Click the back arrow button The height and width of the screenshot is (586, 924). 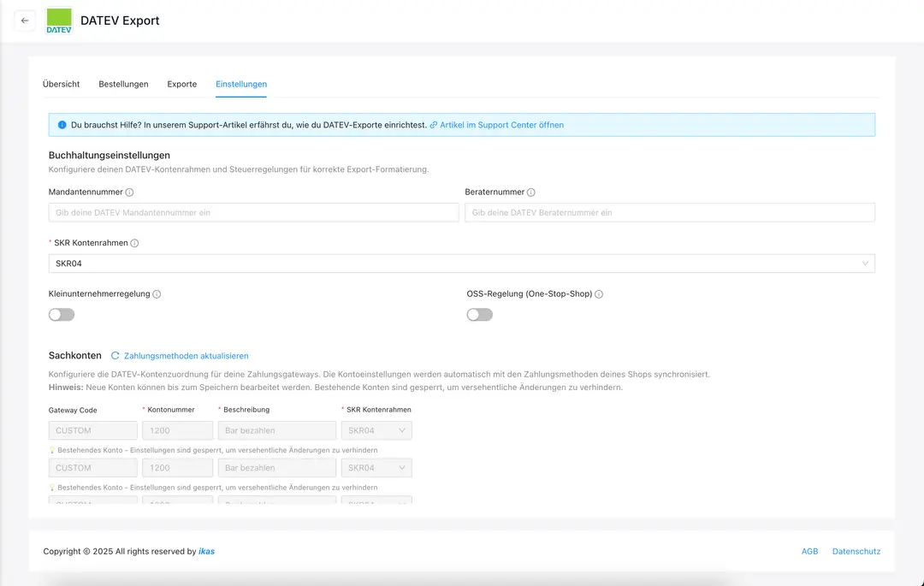(25, 21)
